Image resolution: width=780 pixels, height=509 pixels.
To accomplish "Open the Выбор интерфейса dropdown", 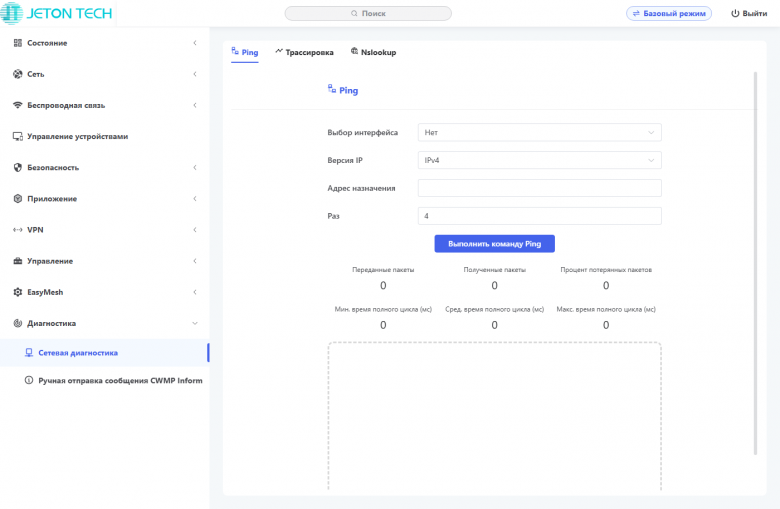I will pos(539,132).
